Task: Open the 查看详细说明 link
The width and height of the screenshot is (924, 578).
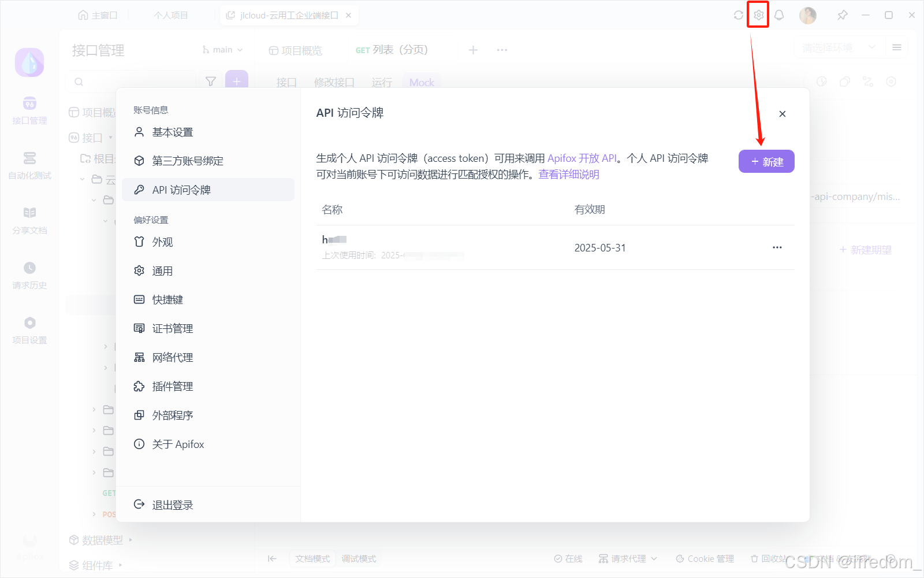Action: [568, 174]
